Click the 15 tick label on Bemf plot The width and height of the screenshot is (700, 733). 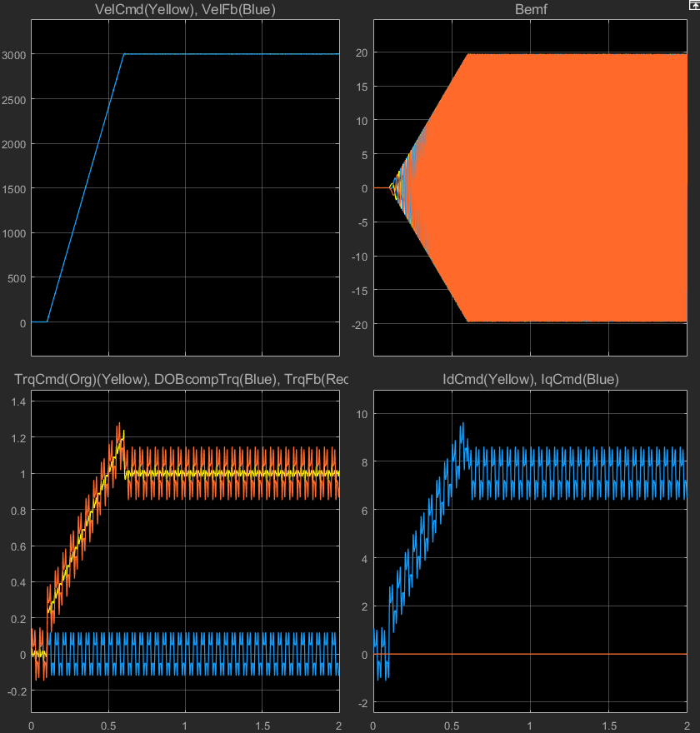tap(362, 87)
